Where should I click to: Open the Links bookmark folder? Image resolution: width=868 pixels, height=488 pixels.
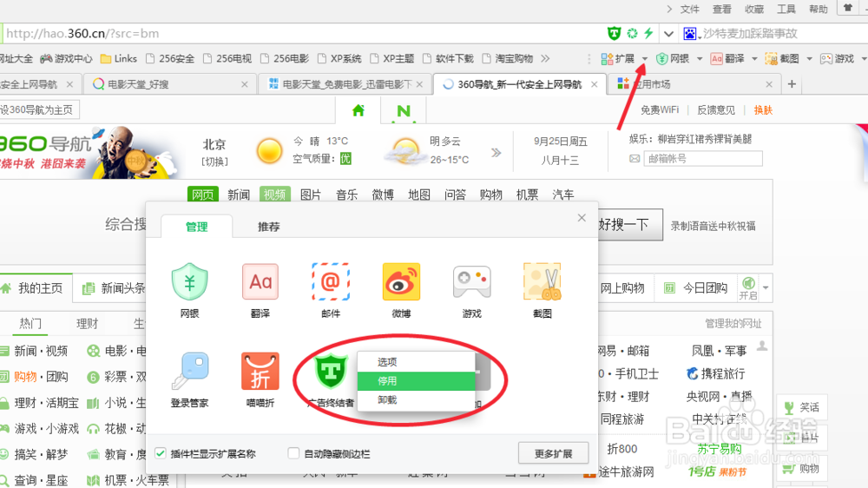pyautogui.click(x=118, y=59)
